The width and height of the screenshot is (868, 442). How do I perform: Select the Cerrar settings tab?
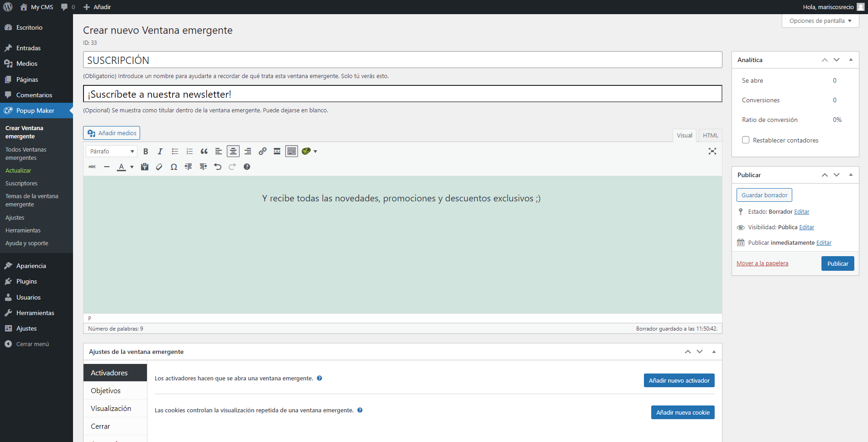(x=115, y=426)
